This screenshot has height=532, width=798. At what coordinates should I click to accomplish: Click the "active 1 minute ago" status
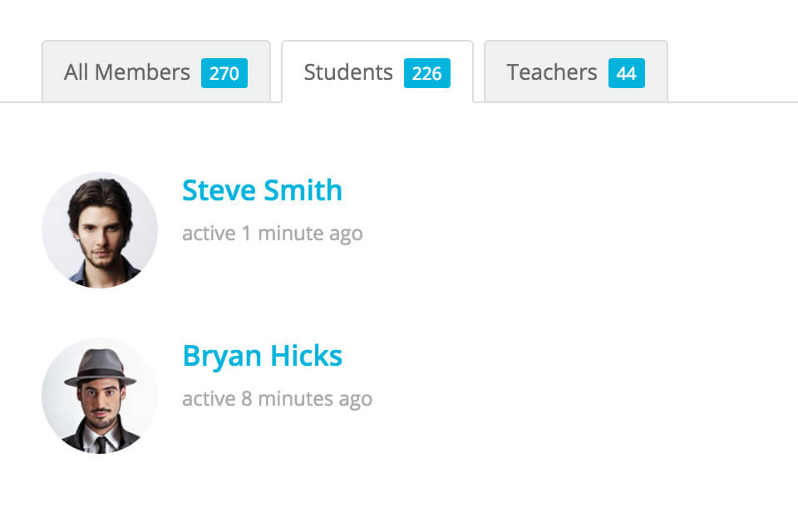(x=273, y=234)
